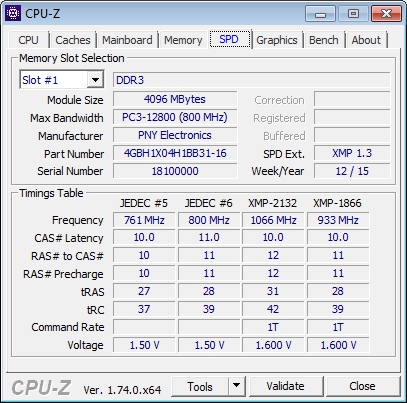Image resolution: width=407 pixels, height=403 pixels.
Task: Click the 1066 MHz frequency cell
Action: [273, 220]
